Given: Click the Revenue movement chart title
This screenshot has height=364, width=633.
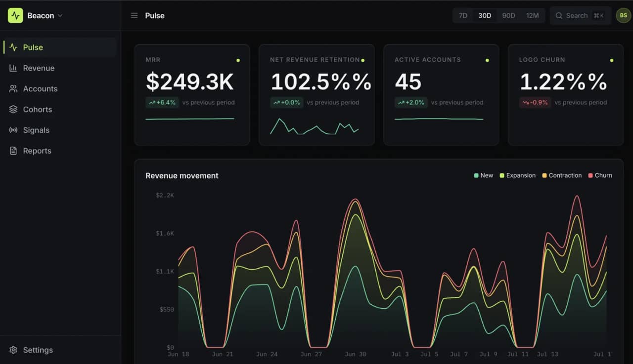Looking at the screenshot, I should click(x=182, y=175).
